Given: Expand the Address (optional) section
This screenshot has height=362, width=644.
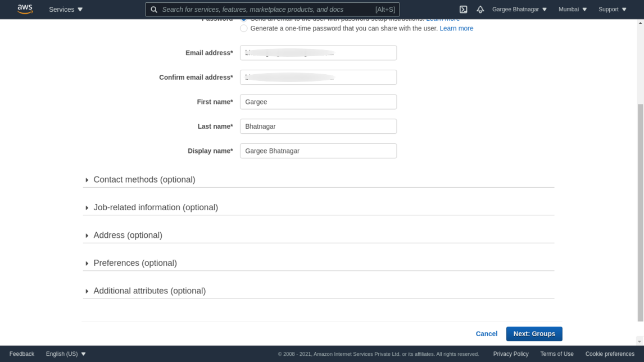Looking at the screenshot, I should (x=128, y=236).
